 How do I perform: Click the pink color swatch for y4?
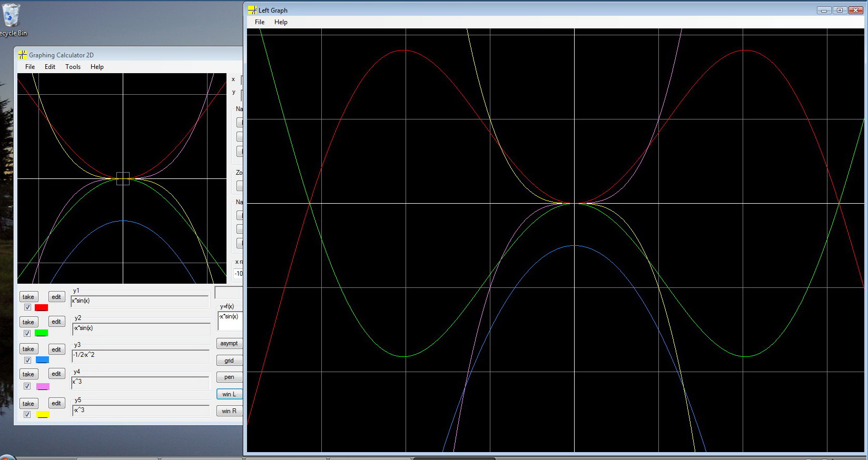point(43,386)
